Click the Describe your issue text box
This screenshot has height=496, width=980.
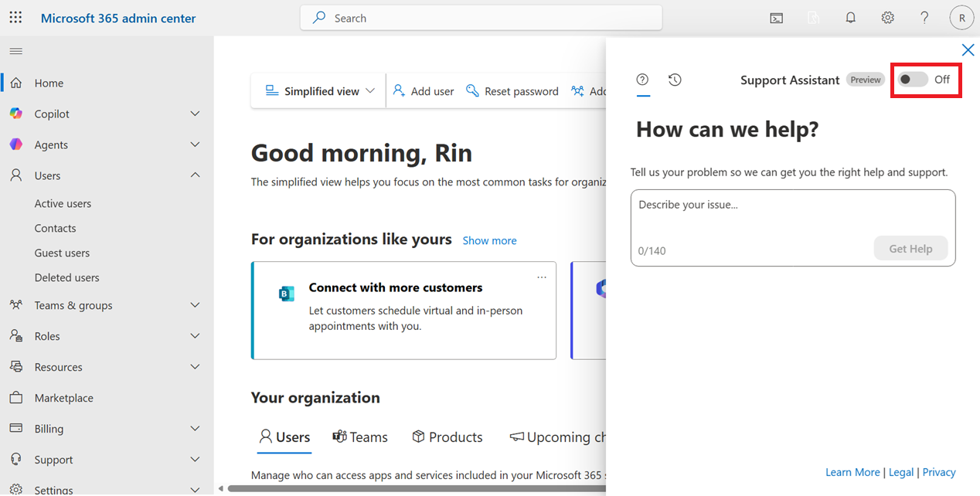[793, 228]
